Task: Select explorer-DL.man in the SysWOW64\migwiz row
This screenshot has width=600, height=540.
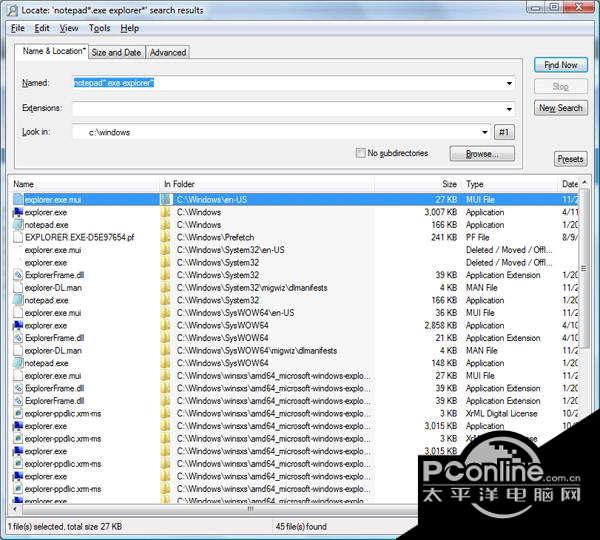Action: pyautogui.click(x=53, y=351)
